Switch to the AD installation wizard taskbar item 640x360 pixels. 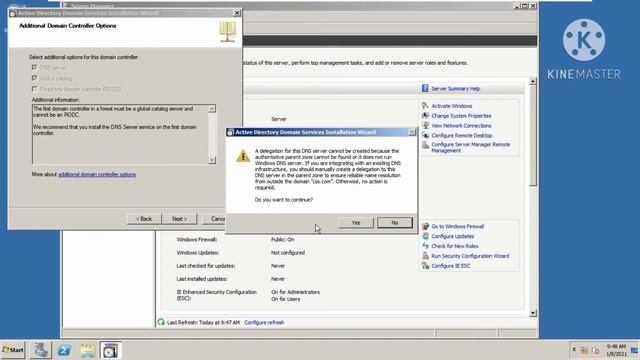click(110, 350)
